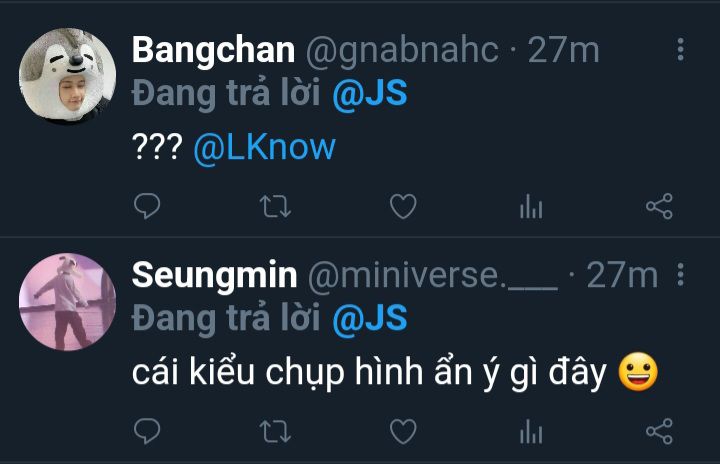
Task: View analytics for Bangchan's tweet
Action: (x=530, y=207)
